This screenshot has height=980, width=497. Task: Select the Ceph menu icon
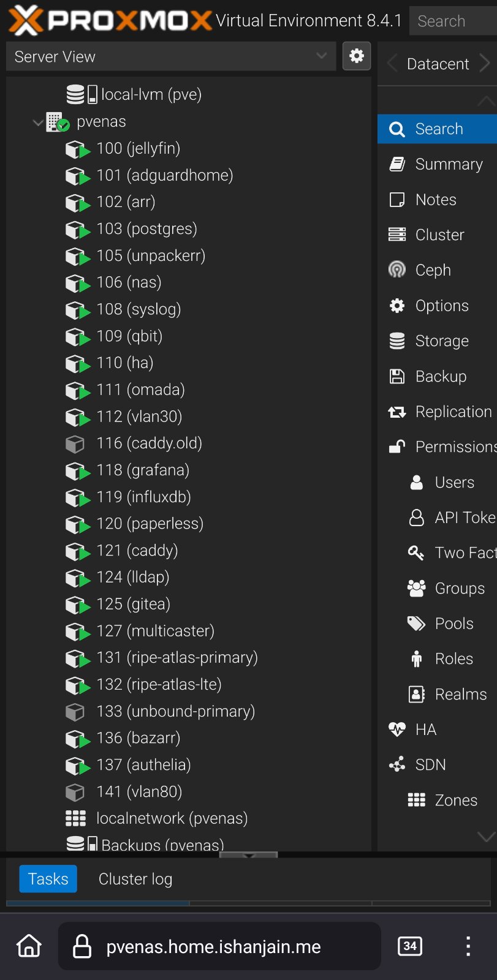coord(397,269)
